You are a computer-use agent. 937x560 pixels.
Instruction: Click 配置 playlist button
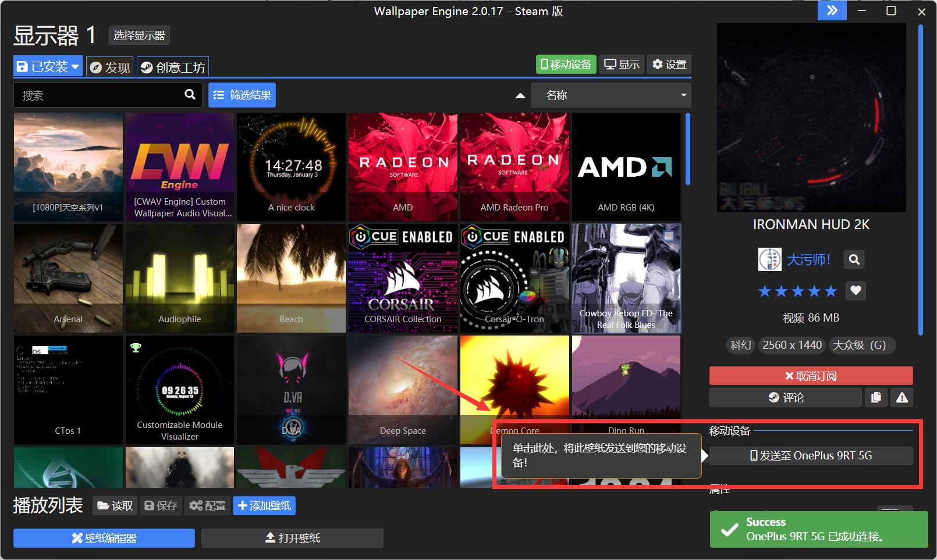[207, 505]
